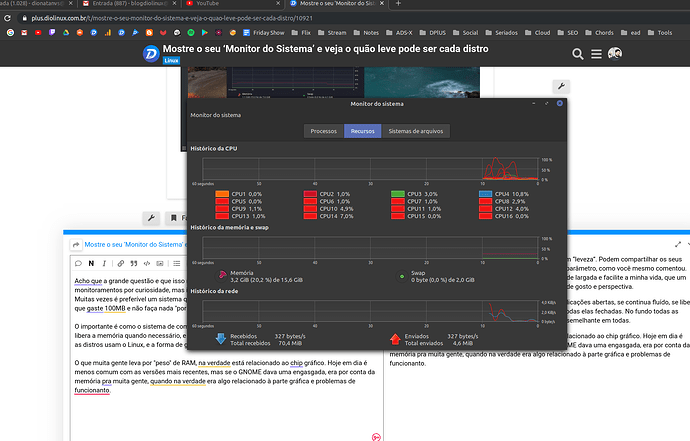This screenshot has width=690, height=441.
Task: Expand the Notes bookmarks folder
Action: (366, 33)
